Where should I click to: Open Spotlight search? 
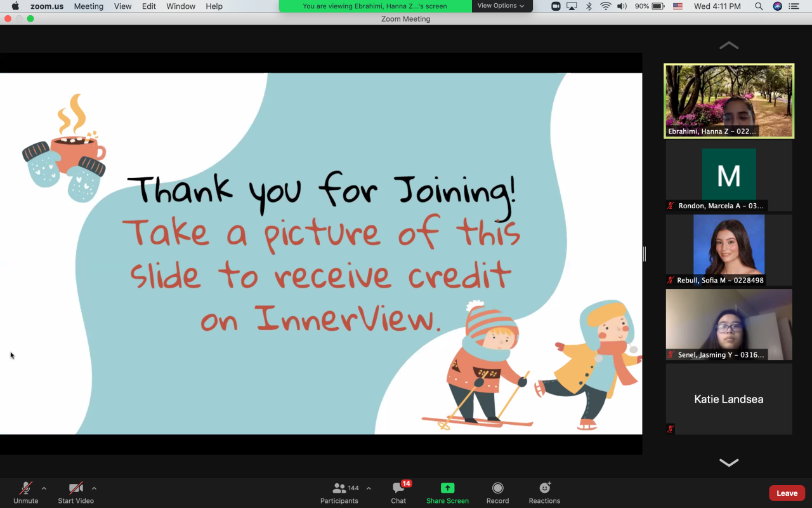click(x=759, y=6)
